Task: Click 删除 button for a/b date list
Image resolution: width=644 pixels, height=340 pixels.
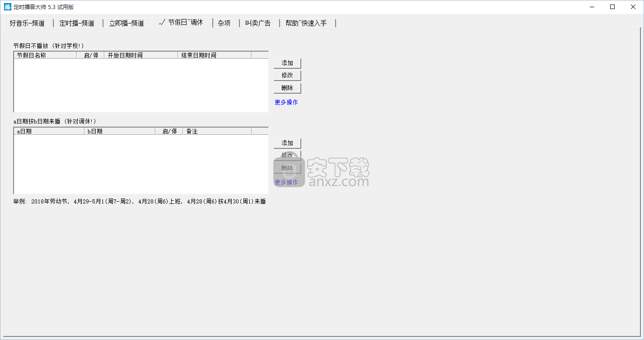Action: [x=287, y=168]
